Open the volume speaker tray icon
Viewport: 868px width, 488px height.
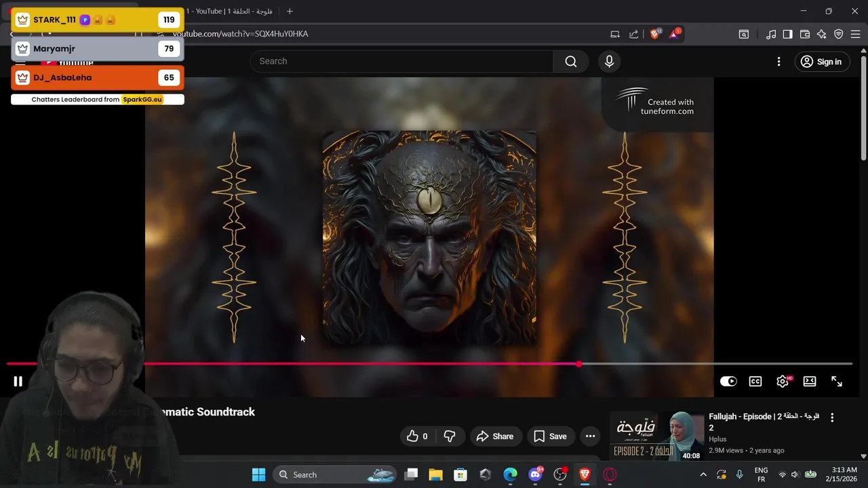795,474
